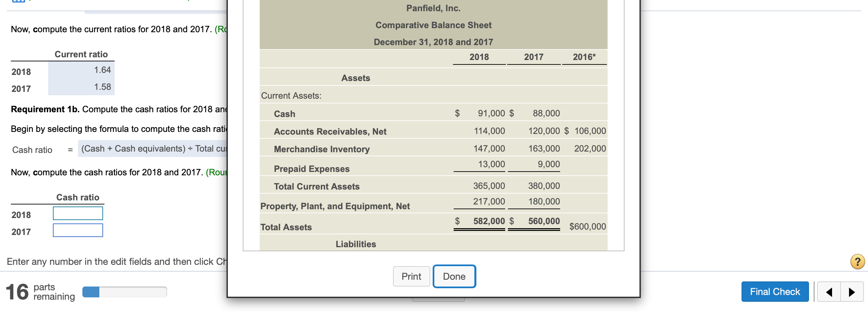Click 2017 Merchandise Inventory value 163,000
This screenshot has width=868, height=315.
pyautogui.click(x=544, y=149)
